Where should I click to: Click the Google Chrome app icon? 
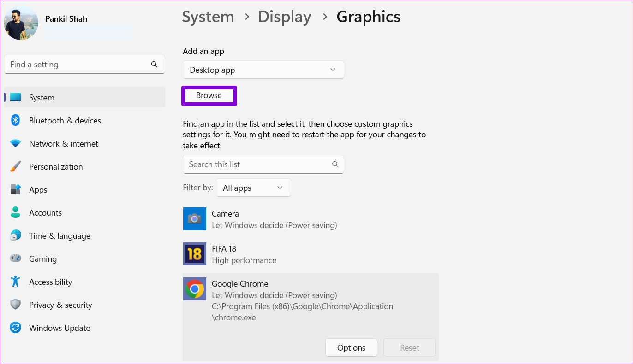(x=195, y=289)
